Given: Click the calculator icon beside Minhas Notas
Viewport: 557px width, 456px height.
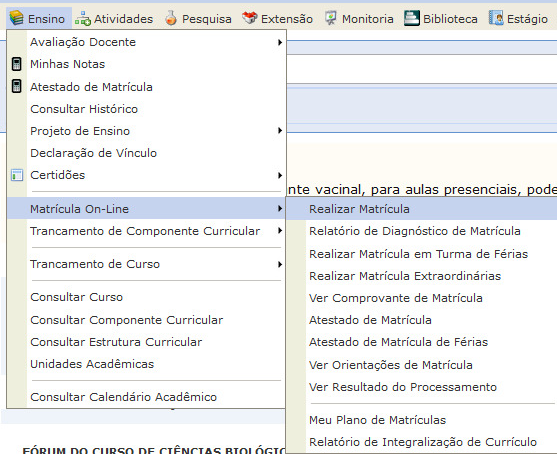Looking at the screenshot, I should [x=17, y=64].
